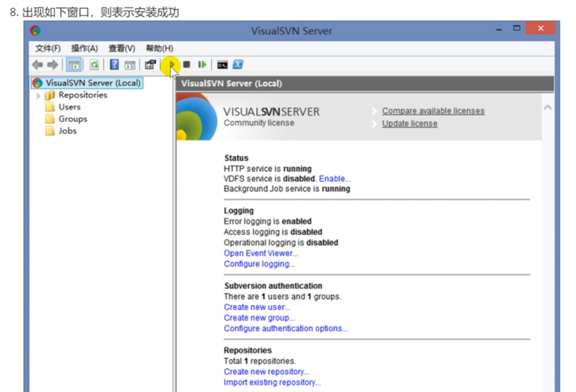Screen dimensions: 576x392
Task: Open the 帮助(H) menu
Action: 159,48
